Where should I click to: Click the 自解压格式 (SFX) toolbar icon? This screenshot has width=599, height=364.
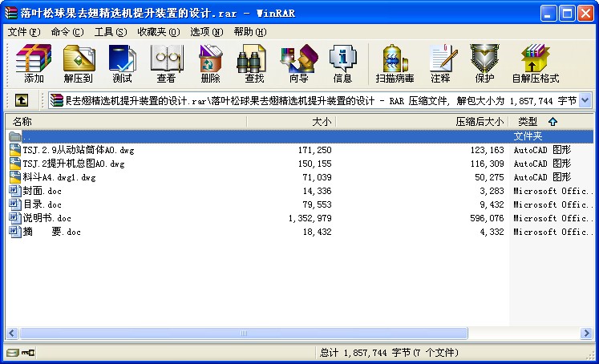(x=536, y=63)
